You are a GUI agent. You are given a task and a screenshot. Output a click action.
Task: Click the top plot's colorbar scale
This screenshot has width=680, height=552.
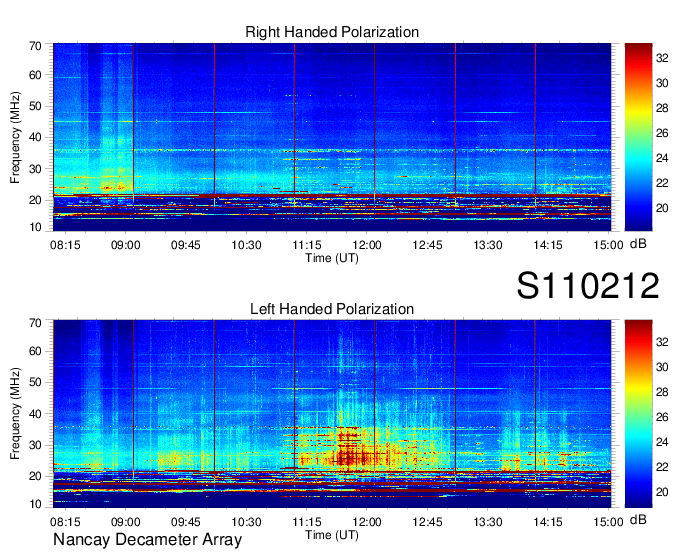tap(638, 137)
